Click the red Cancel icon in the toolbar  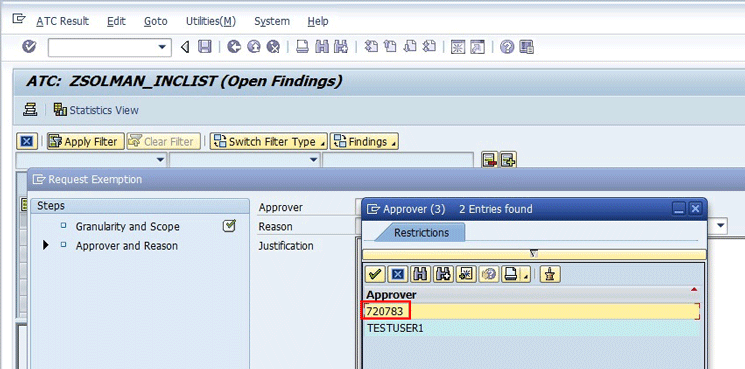[x=273, y=47]
